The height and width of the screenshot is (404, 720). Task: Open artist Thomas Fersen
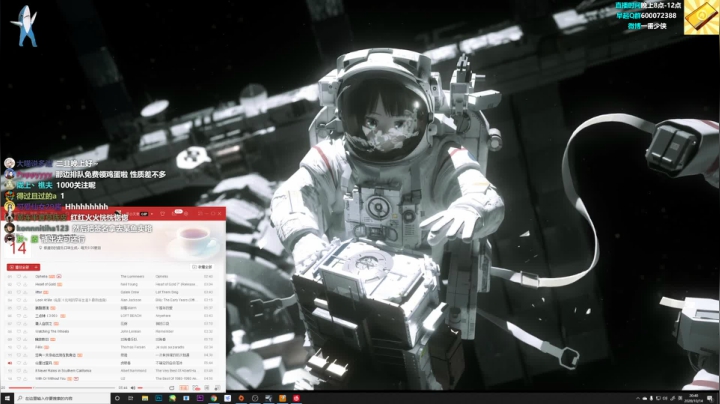[133, 347]
